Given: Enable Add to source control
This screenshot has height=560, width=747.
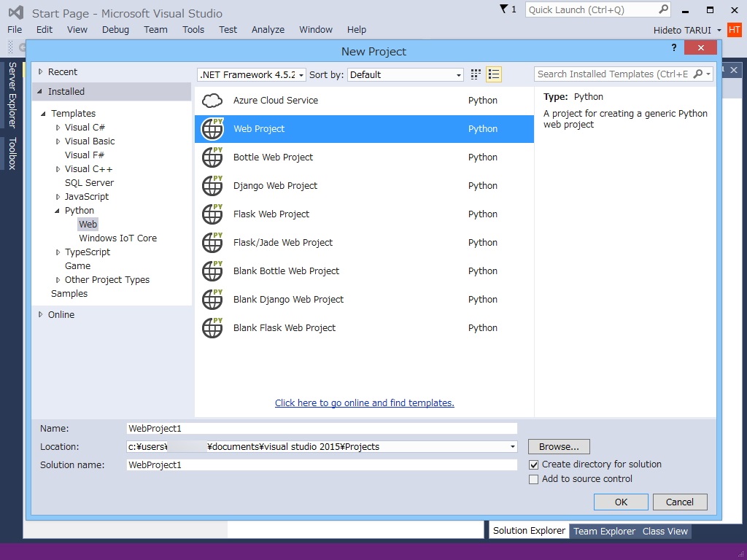Looking at the screenshot, I should [x=535, y=479].
